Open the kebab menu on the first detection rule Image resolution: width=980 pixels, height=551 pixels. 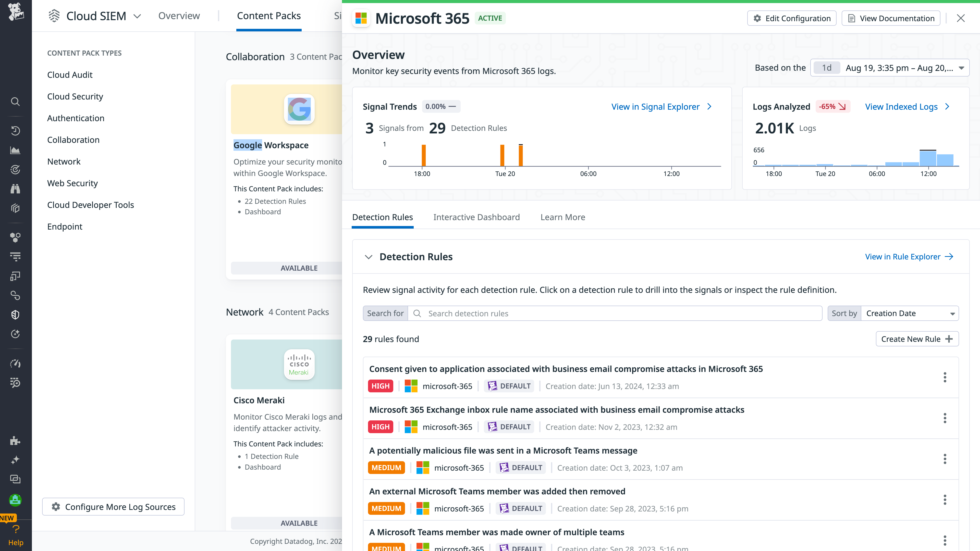945,377
